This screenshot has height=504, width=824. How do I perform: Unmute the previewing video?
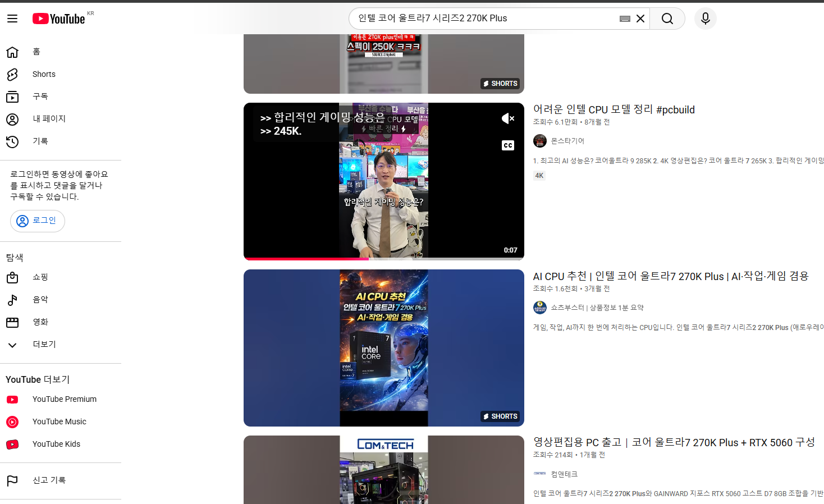(x=508, y=118)
